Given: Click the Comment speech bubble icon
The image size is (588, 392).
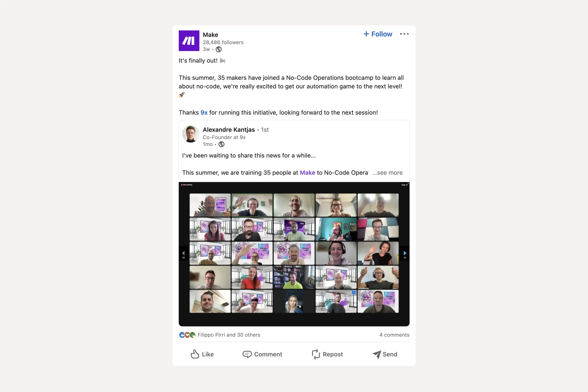Looking at the screenshot, I should [247, 354].
